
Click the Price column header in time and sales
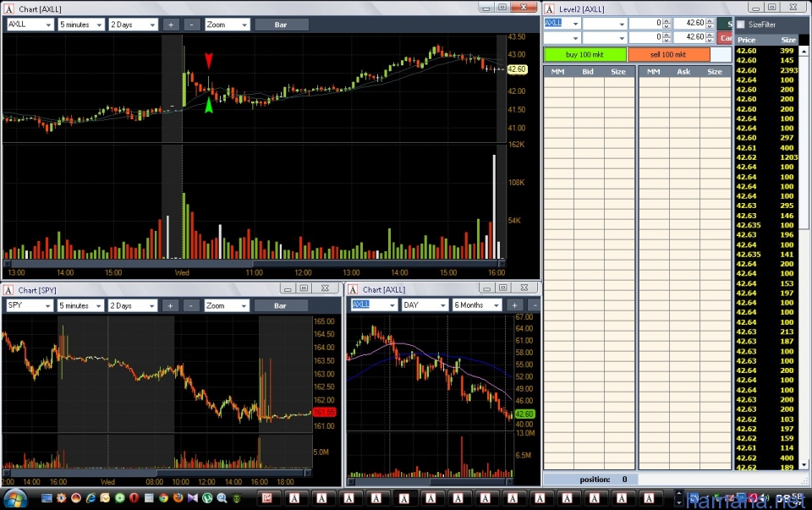[747, 40]
